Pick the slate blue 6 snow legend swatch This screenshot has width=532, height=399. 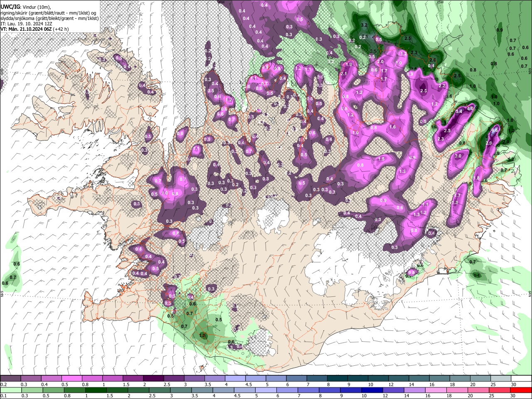point(296,379)
